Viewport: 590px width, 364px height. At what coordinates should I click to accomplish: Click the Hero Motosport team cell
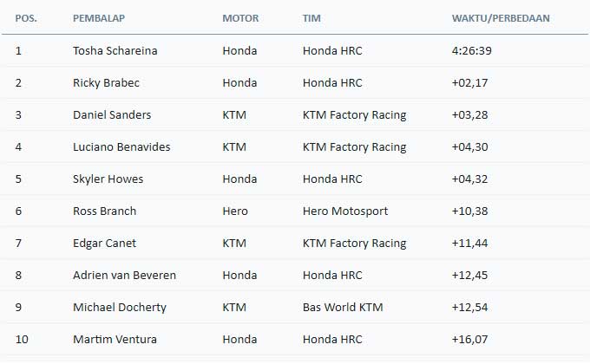[345, 211]
